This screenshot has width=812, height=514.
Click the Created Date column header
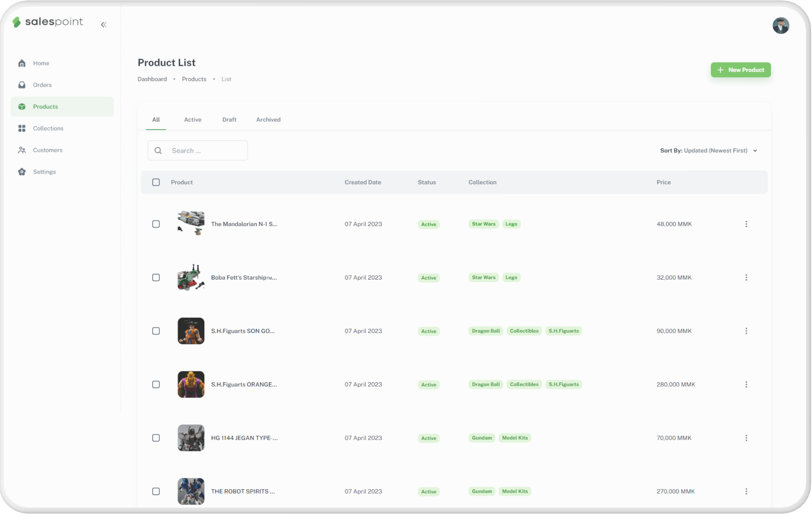pos(363,182)
